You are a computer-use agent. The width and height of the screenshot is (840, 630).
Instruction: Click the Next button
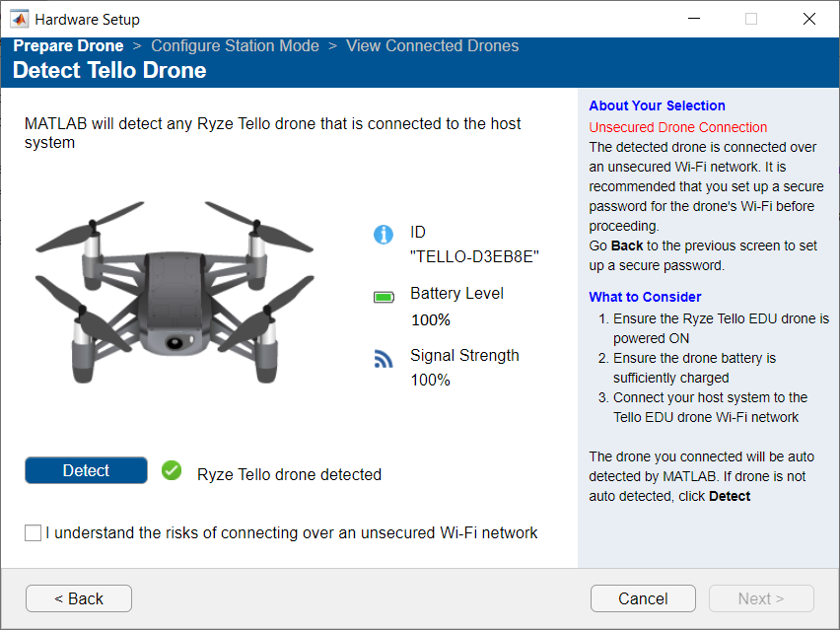coord(761,598)
